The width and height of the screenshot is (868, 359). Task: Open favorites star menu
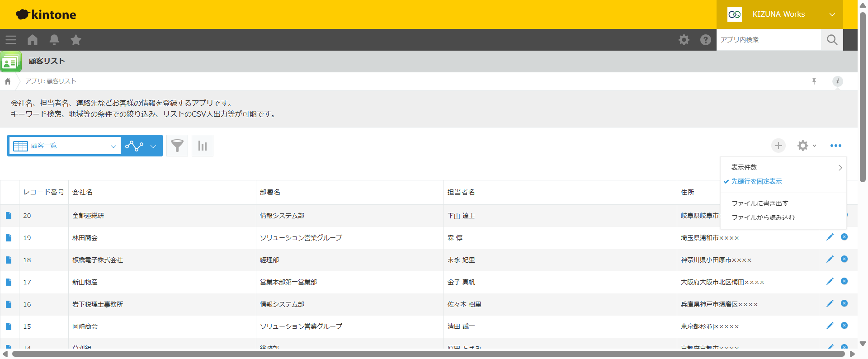(76, 40)
